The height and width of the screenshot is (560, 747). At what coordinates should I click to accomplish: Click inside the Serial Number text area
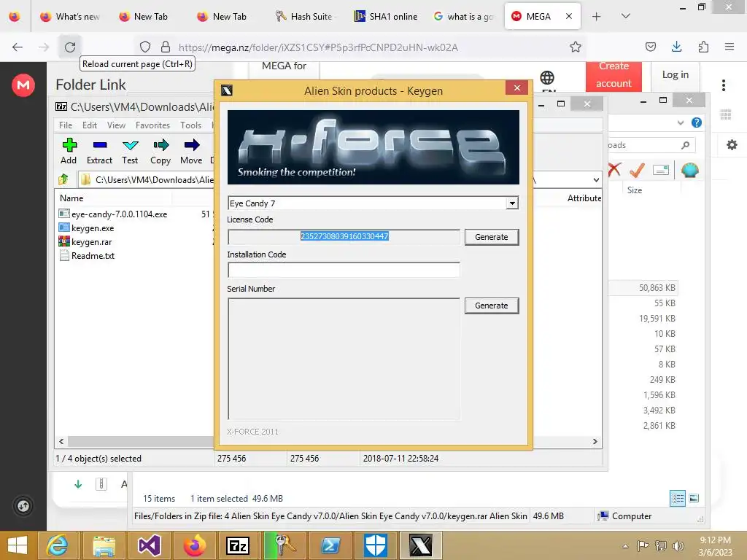344,359
